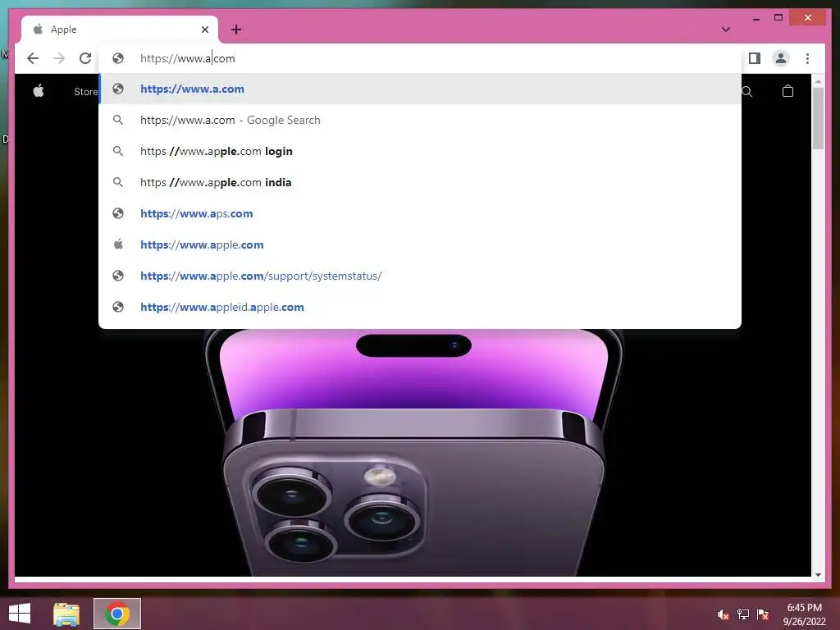Click the scrollbar up arrow
The width and height of the screenshot is (840, 630).
pos(818,81)
